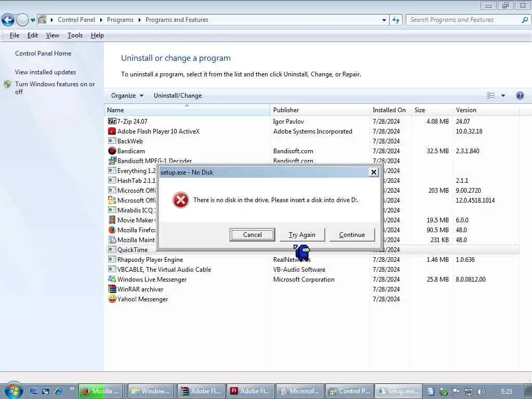Sort by the Version column header

tap(486, 110)
